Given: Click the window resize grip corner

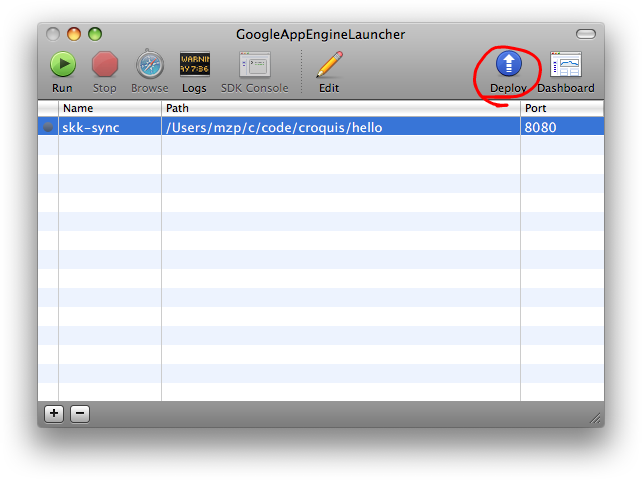Looking at the screenshot, I should [595, 418].
